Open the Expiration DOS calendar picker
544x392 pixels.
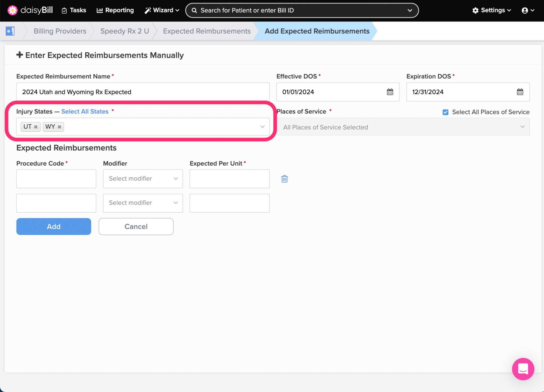520,92
